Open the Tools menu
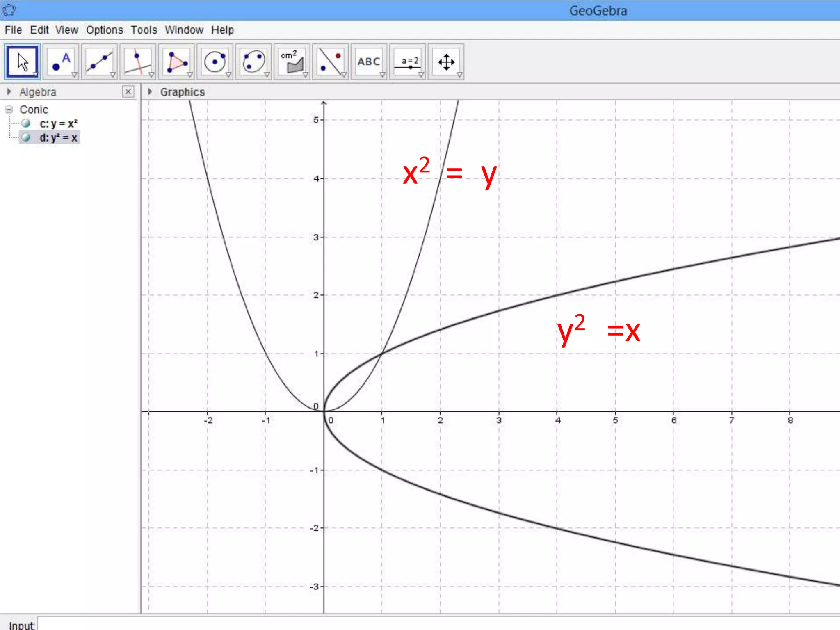Screen dimensions: 840x630 [144, 30]
